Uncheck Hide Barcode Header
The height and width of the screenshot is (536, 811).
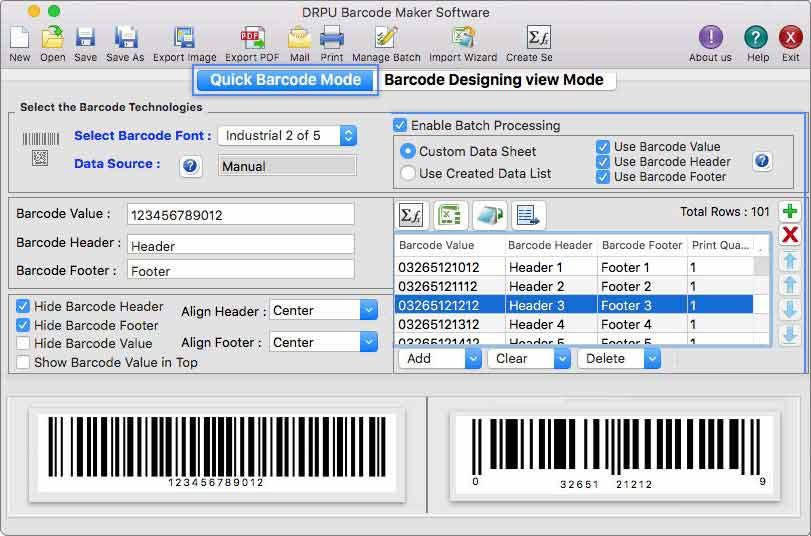click(x=23, y=306)
